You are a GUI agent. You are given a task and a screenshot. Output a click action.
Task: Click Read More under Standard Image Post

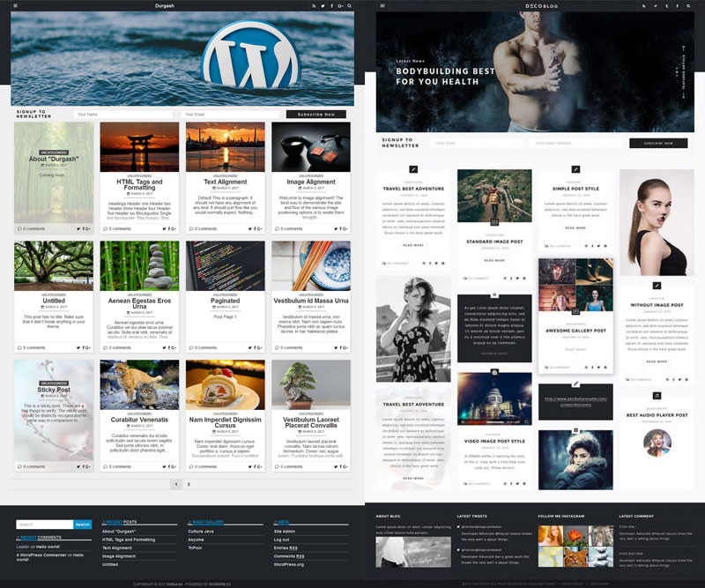tap(494, 260)
